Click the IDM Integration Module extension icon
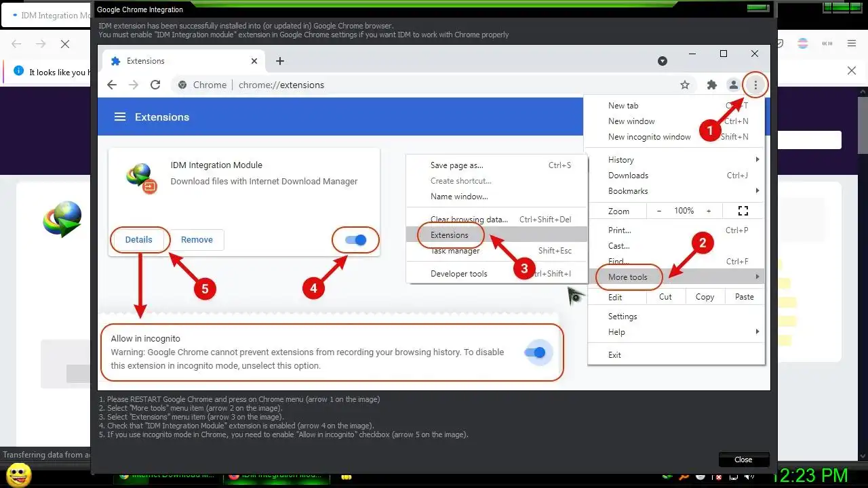 pos(141,178)
